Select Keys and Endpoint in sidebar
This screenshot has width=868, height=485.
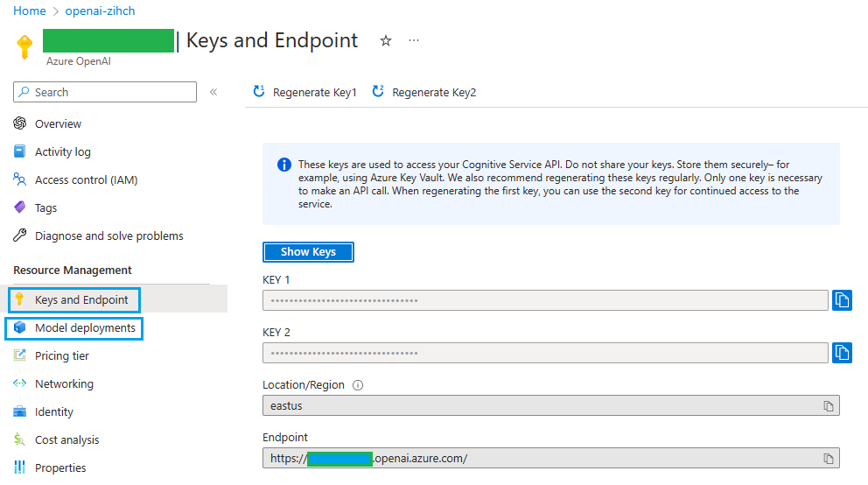tap(81, 299)
